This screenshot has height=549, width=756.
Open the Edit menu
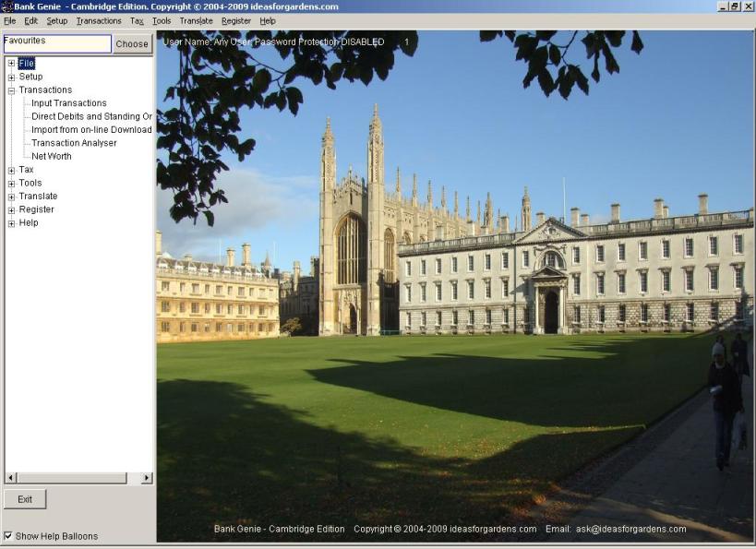[30, 20]
